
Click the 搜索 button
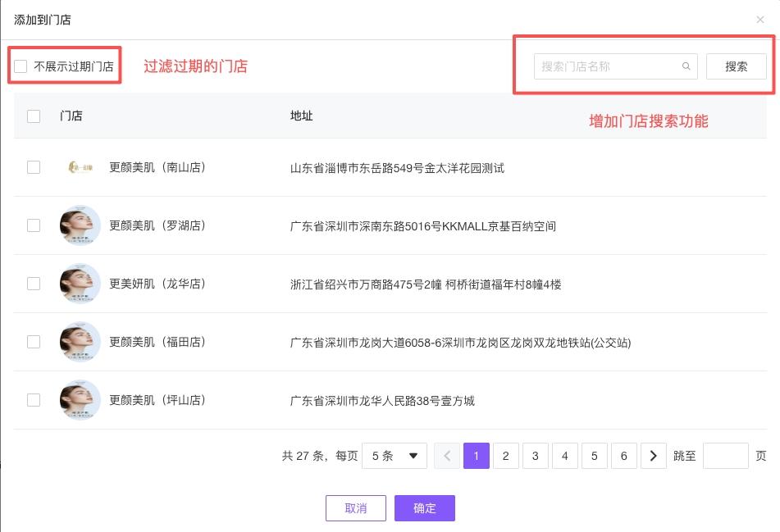(x=737, y=66)
